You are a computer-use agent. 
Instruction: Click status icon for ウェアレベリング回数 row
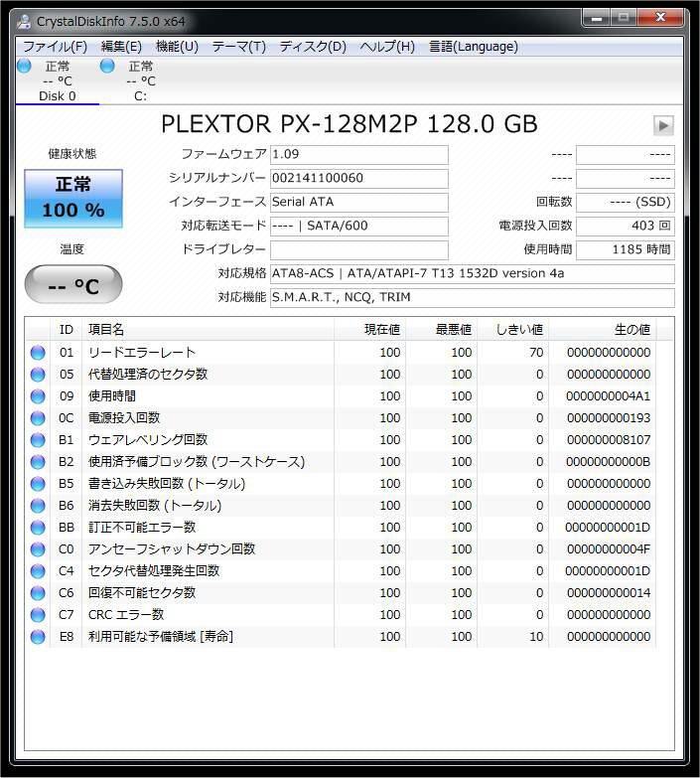point(38,440)
